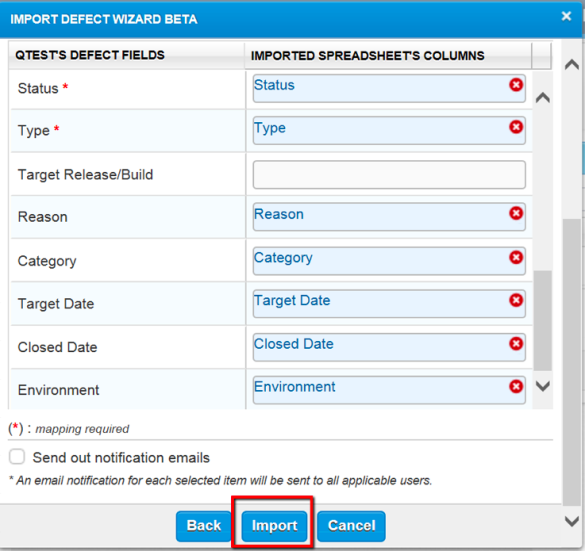Click the Target Date field label
The image size is (585, 551).
coord(56,304)
